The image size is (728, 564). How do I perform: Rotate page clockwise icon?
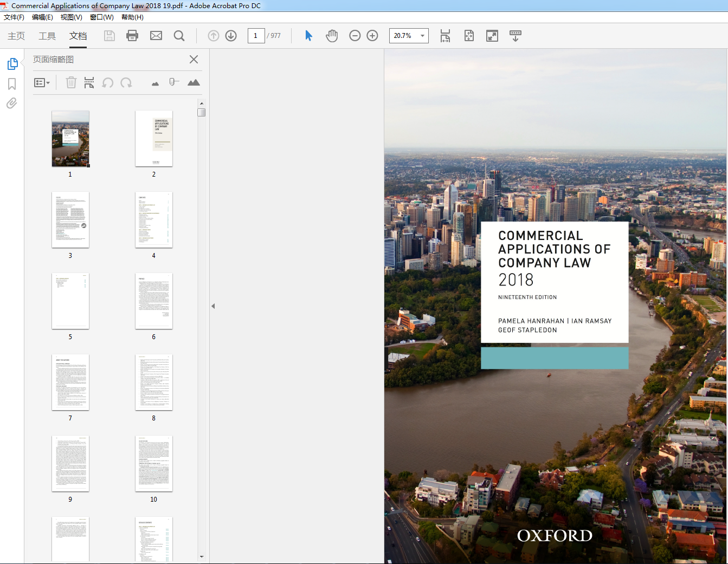(x=126, y=82)
